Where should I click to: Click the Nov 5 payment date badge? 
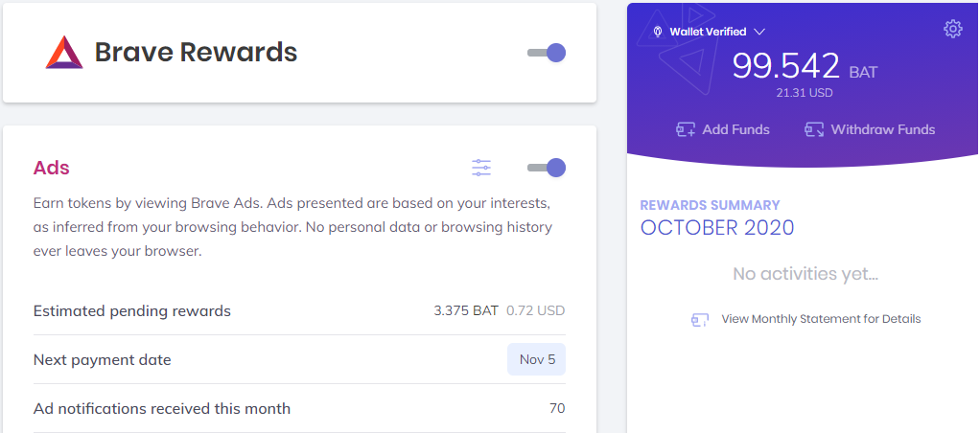click(536, 359)
